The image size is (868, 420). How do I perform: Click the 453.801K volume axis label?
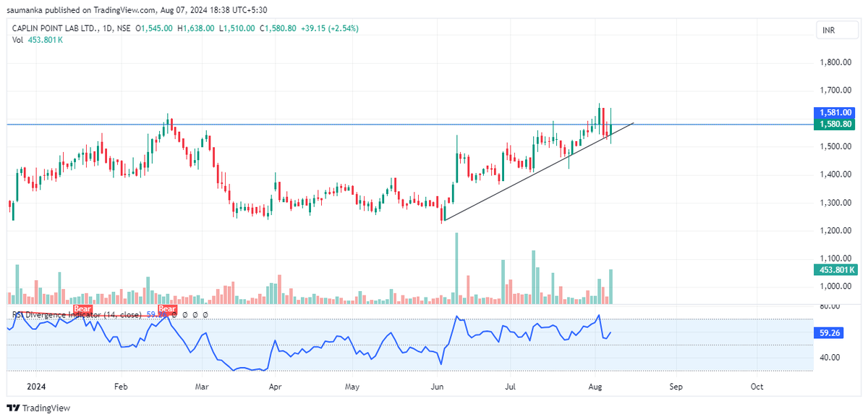pyautogui.click(x=836, y=269)
